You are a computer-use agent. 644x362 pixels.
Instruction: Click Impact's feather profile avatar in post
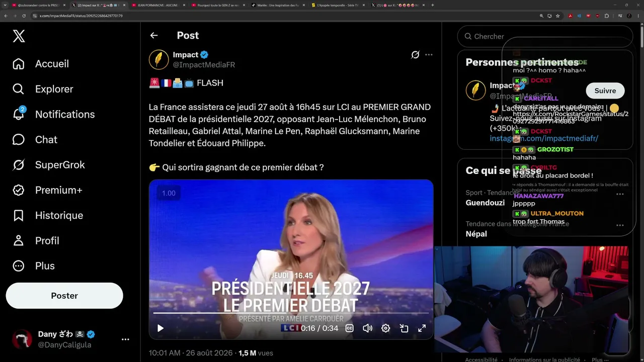[158, 60]
